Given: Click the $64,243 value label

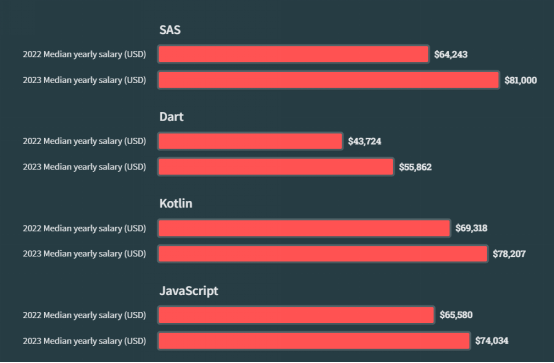Looking at the screenshot, I should tap(451, 54).
